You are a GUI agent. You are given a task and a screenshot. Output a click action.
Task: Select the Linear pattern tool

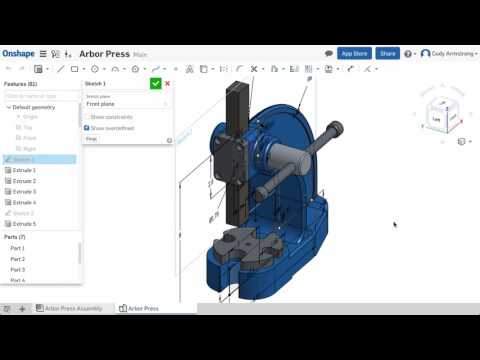point(309,69)
